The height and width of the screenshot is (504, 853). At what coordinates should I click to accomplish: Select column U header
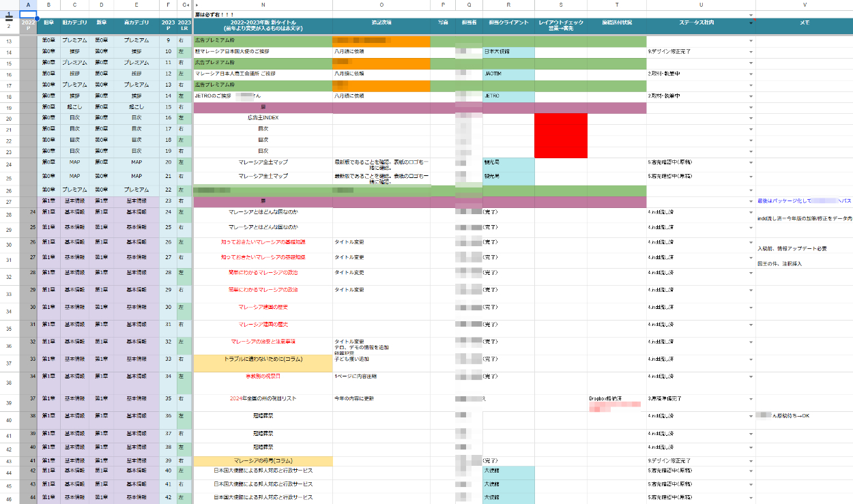[701, 5]
